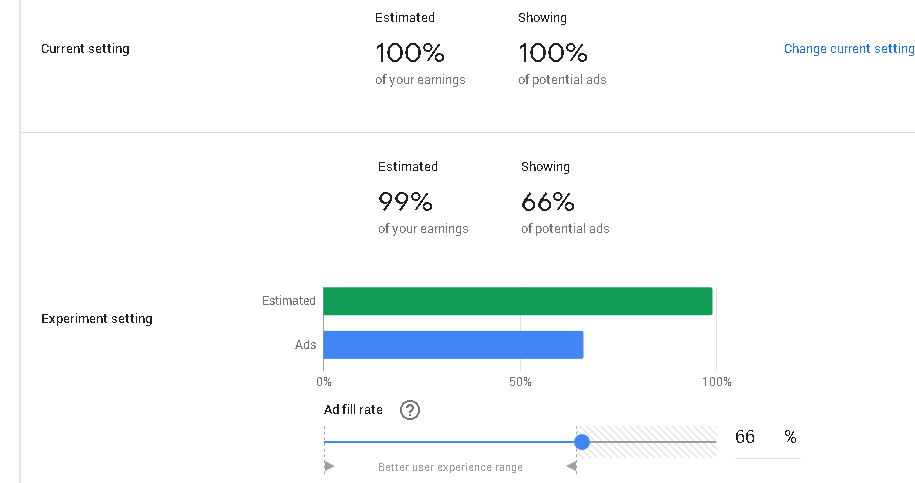Click left arrow marker of better experience range
Screen dimensions: 915x483
tap(329, 467)
